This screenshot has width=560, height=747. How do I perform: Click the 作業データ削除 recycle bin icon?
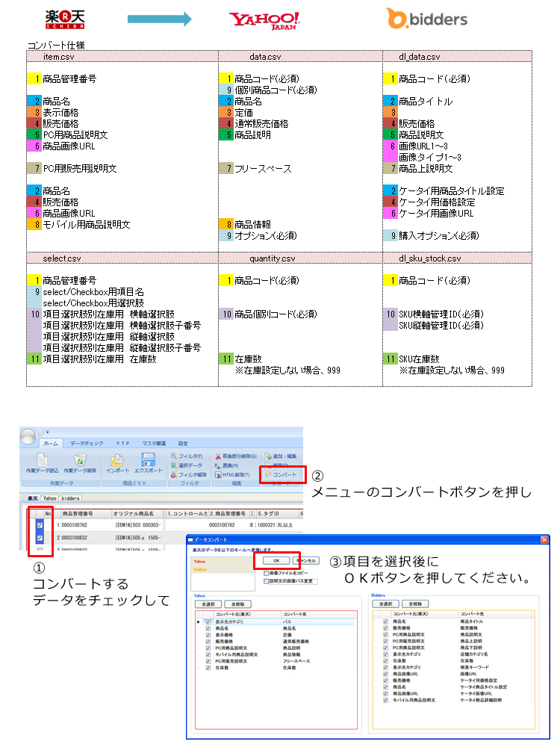click(80, 459)
